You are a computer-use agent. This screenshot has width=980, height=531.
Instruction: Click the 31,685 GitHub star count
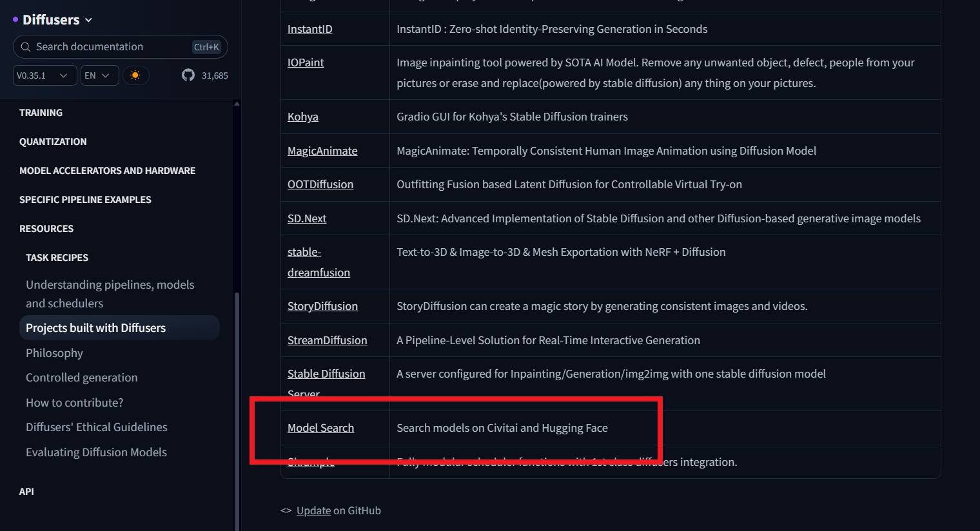click(215, 75)
